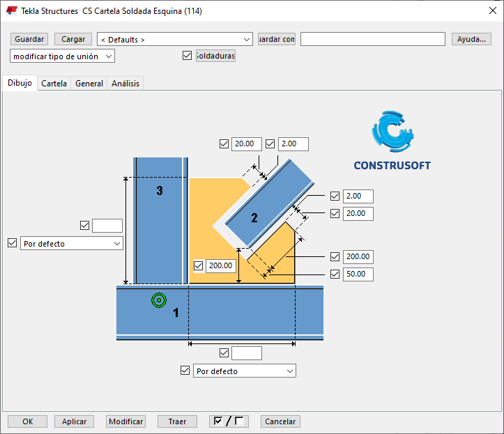Close the dialog window with the X button

(x=487, y=11)
